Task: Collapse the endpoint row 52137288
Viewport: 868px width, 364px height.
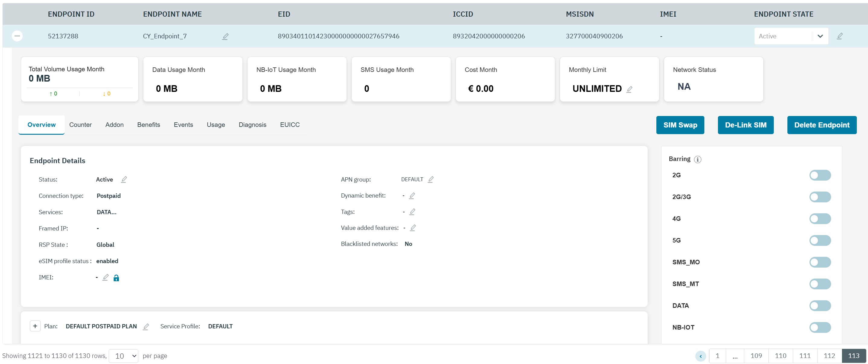Action: [17, 36]
